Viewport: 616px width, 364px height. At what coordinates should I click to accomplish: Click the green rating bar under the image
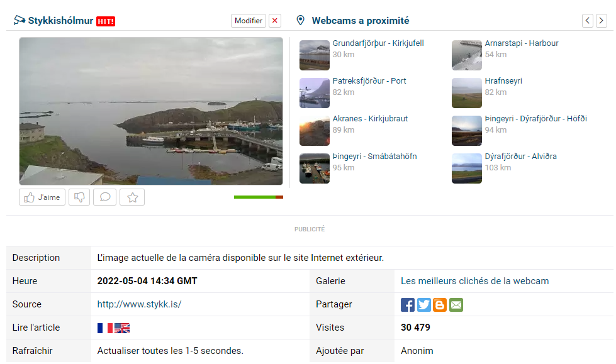click(x=255, y=197)
